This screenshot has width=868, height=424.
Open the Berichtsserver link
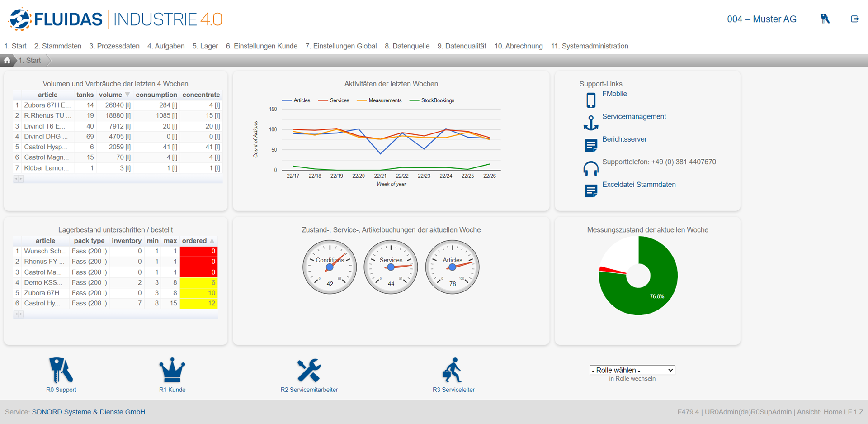624,139
